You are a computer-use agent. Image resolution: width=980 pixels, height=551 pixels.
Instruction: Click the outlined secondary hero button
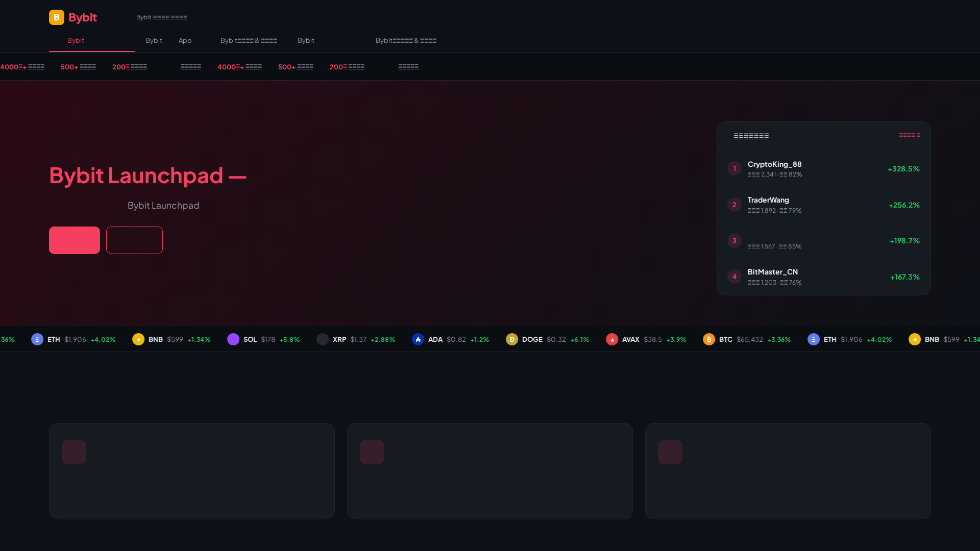pos(134,240)
